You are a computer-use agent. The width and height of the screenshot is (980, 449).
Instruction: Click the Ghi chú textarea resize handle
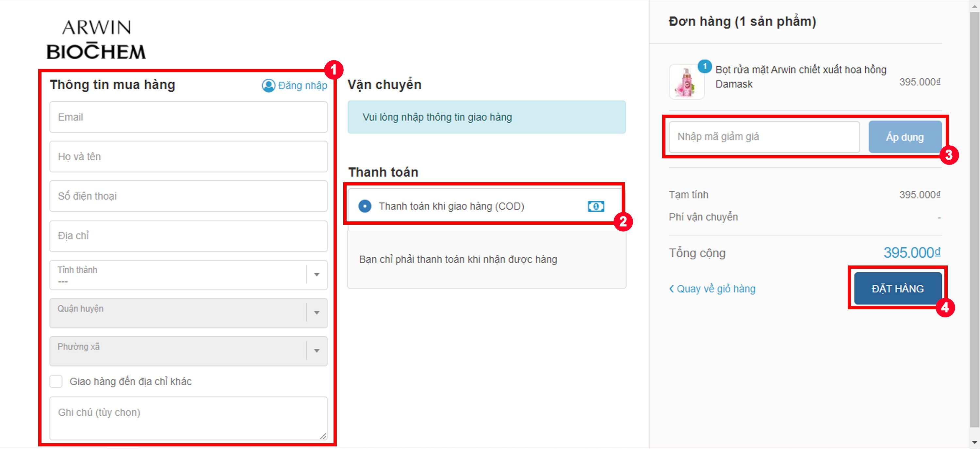click(x=323, y=436)
